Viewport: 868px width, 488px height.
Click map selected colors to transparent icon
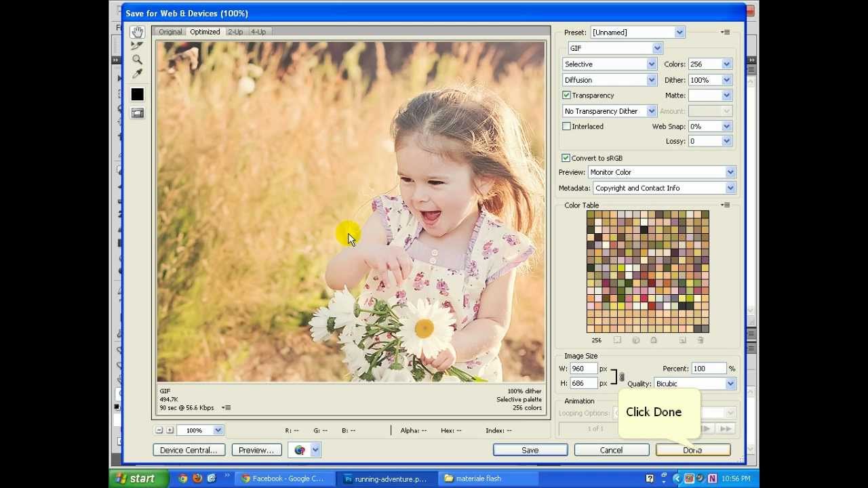pos(617,340)
